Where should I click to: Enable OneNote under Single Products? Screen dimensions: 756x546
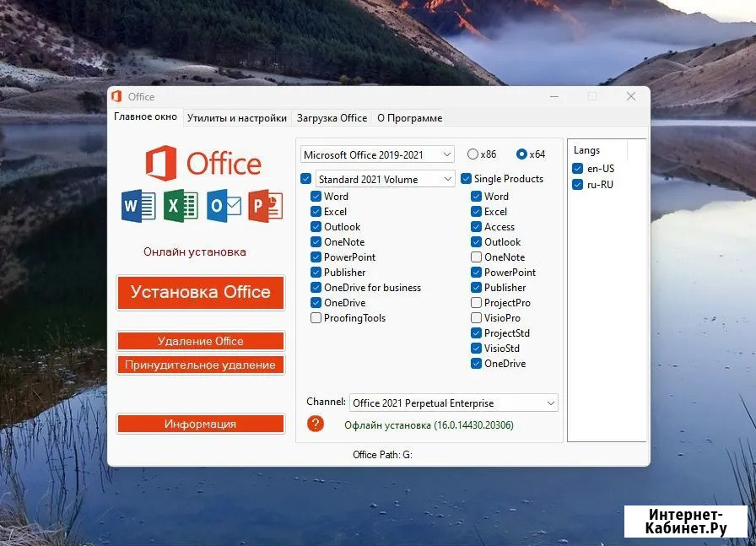[x=476, y=257]
